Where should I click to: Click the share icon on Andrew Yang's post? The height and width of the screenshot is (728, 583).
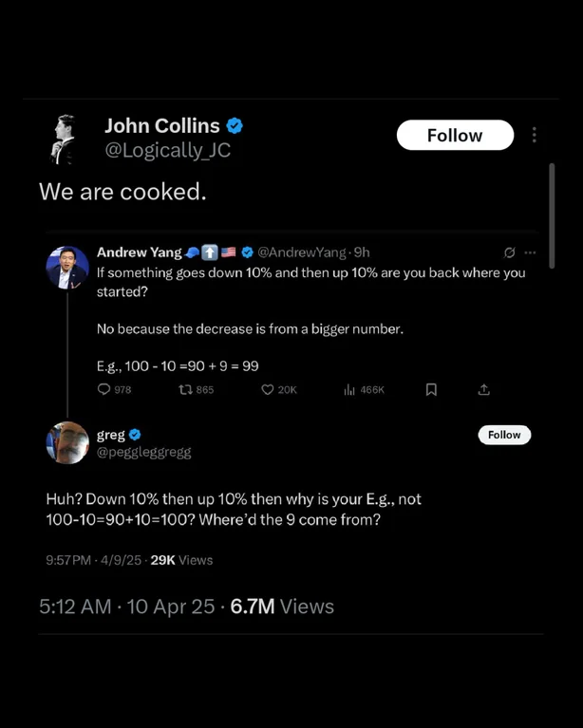(x=484, y=389)
